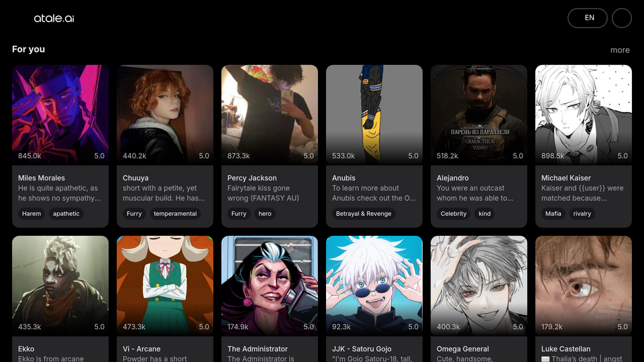
Task: Select the rivalry tag
Action: 582,213
